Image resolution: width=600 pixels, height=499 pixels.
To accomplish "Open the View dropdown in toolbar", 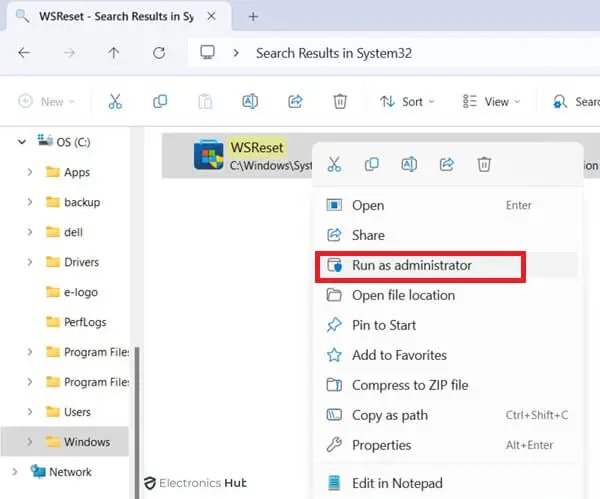I will click(491, 101).
